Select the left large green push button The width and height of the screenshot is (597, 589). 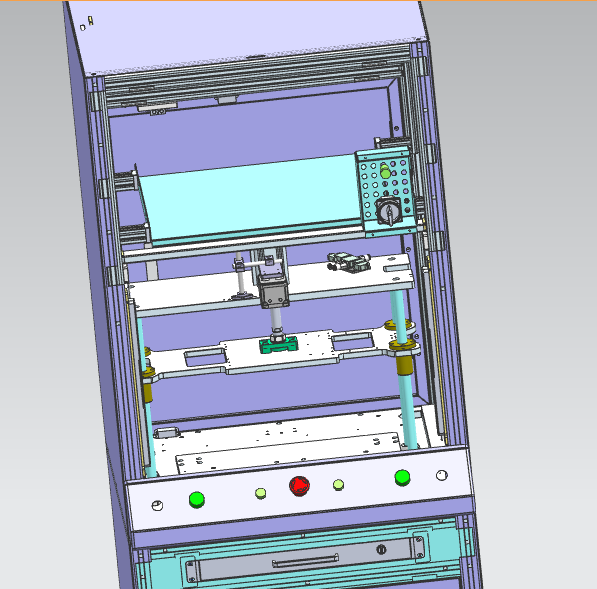tap(197, 500)
